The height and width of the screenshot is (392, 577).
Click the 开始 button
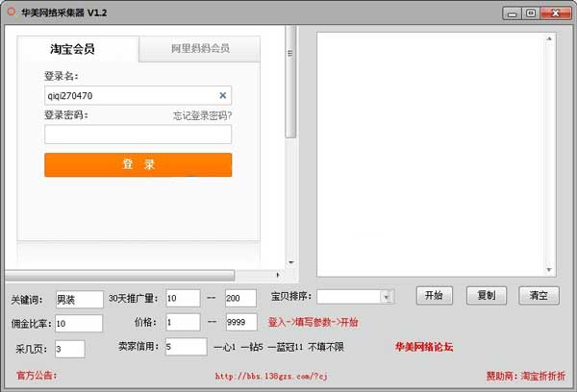[435, 295]
